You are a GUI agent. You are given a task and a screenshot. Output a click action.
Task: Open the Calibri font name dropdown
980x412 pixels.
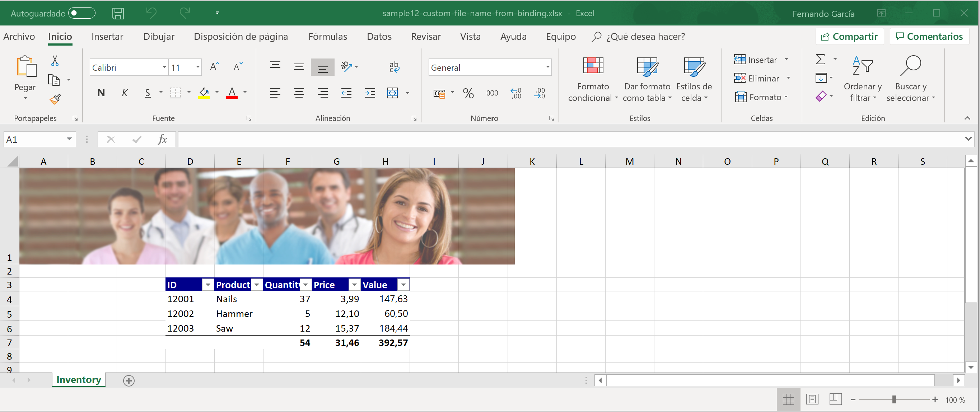[x=164, y=68]
